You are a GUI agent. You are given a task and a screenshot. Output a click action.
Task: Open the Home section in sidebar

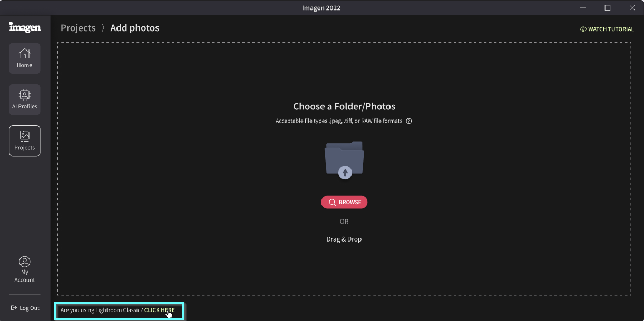[25, 58]
